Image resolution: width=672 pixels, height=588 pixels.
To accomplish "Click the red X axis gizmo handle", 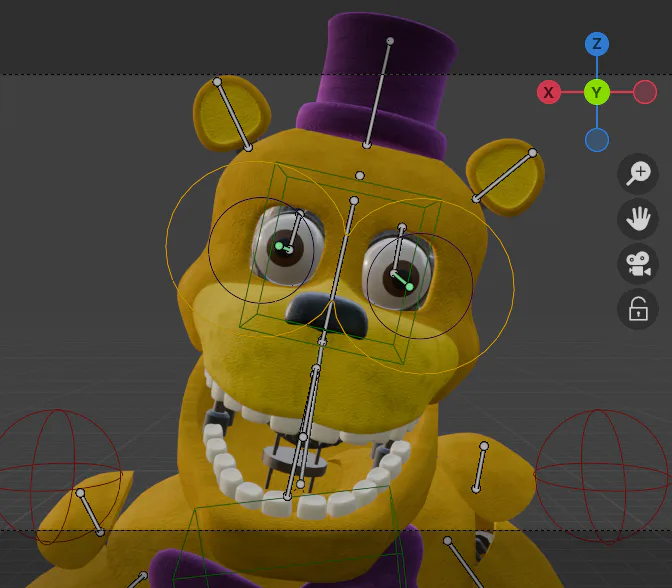I will (x=549, y=92).
